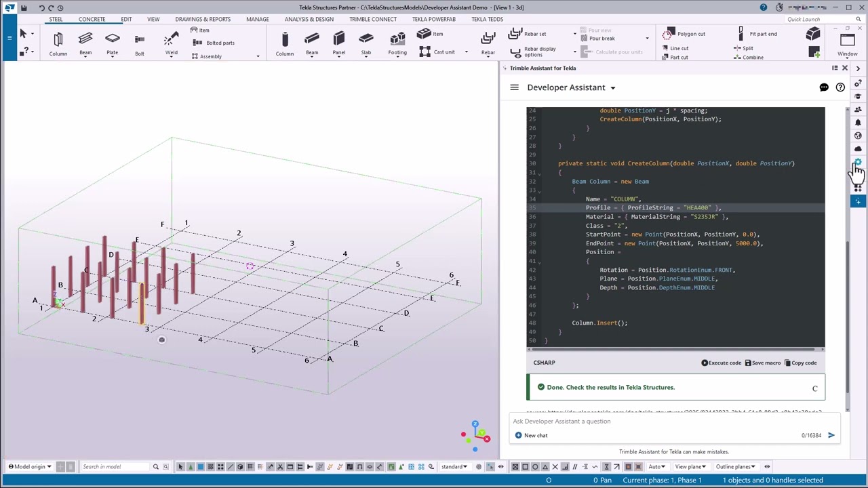Select the steel Column tool

click(x=58, y=43)
